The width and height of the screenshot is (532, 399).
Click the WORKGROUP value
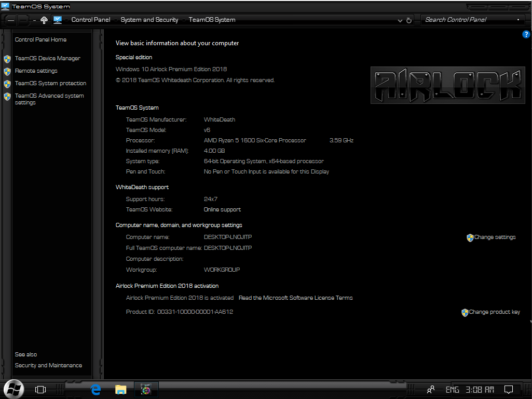pos(222,270)
